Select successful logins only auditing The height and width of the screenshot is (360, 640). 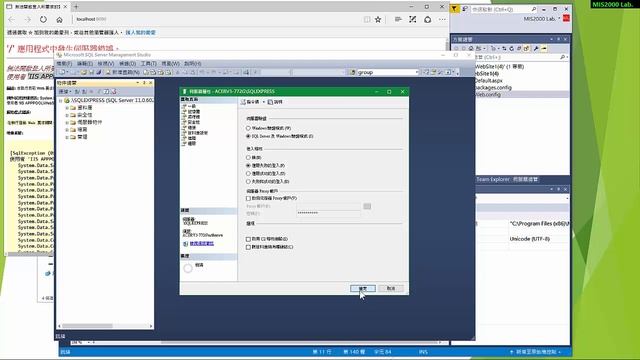pos(248,173)
